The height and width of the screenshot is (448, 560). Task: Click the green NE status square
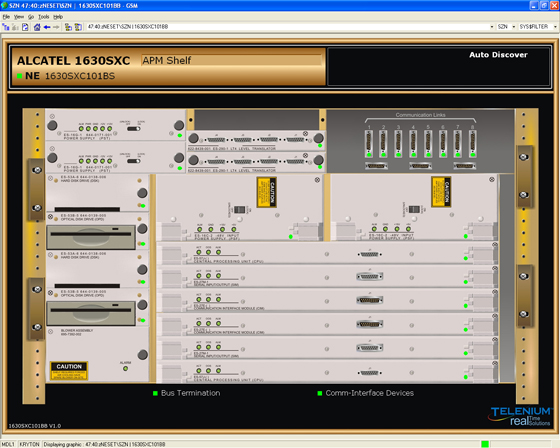19,76
